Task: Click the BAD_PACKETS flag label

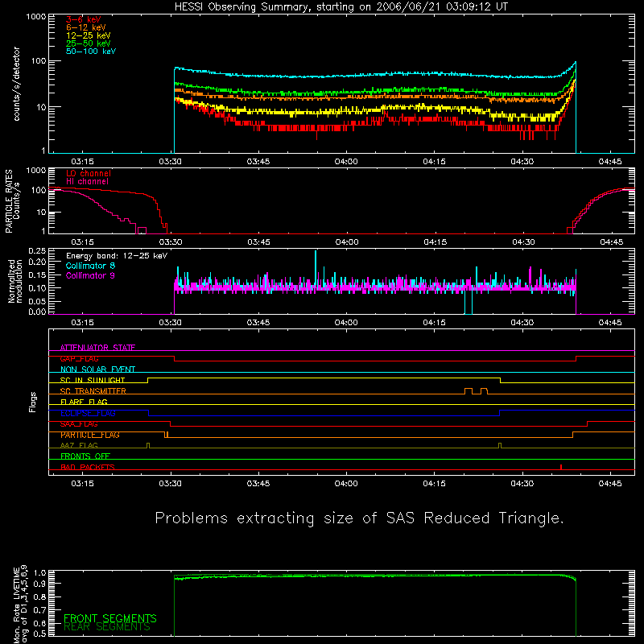Action: point(88,467)
